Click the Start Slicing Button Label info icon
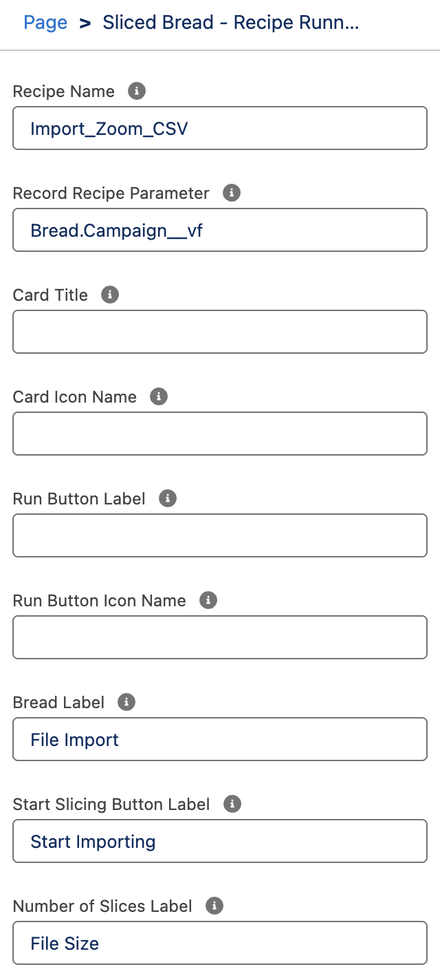Image resolution: width=440 pixels, height=980 pixels. coord(232,804)
